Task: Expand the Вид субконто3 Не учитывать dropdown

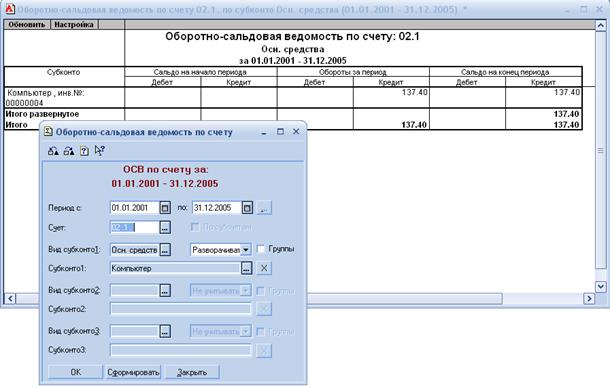Action: click(x=246, y=332)
